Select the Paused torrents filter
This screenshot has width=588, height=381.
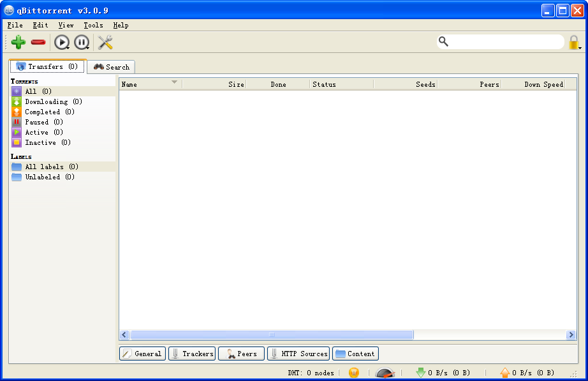36,122
